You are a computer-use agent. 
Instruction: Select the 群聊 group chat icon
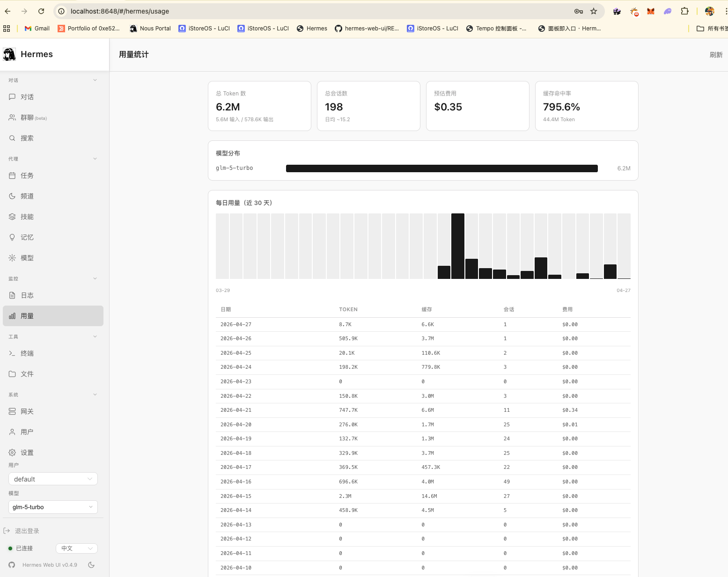13,117
